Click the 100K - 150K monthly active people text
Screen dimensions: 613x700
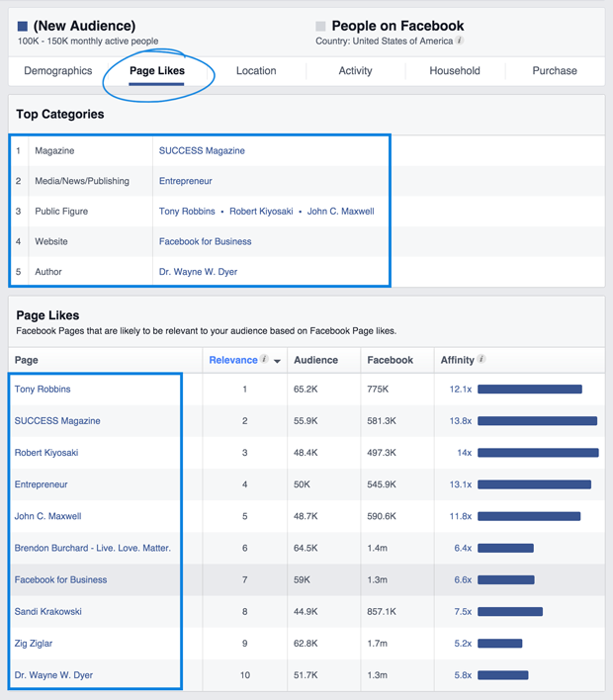point(88,42)
